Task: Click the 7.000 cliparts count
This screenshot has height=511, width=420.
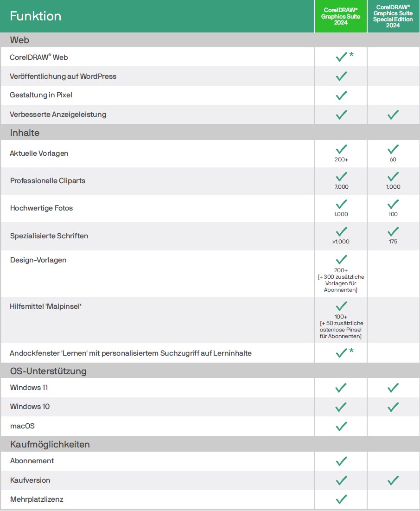Action: point(341,187)
